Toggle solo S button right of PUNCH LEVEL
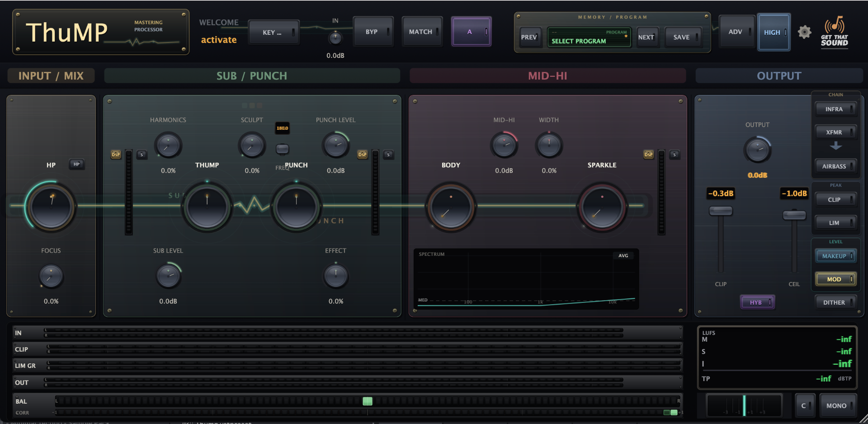 pyautogui.click(x=388, y=155)
